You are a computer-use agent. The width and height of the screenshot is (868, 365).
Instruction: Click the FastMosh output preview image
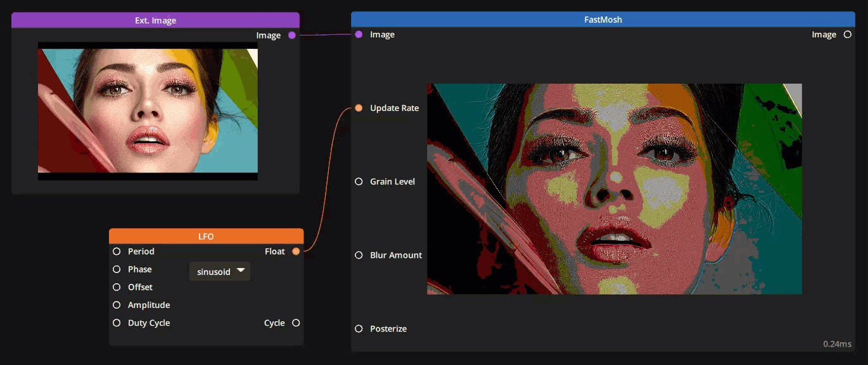click(615, 189)
